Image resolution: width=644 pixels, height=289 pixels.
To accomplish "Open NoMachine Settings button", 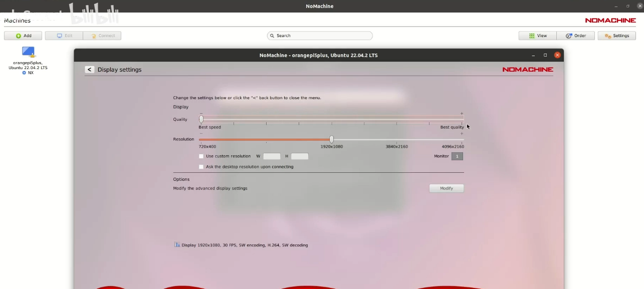I will 617,36.
